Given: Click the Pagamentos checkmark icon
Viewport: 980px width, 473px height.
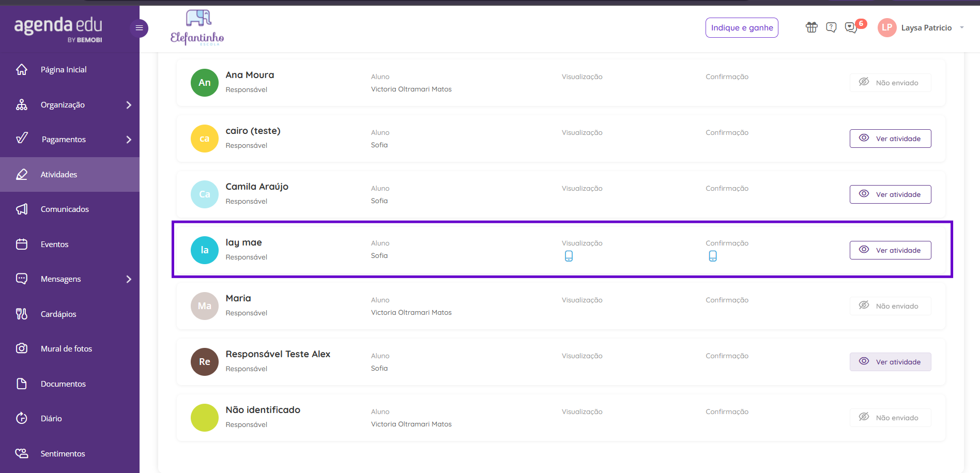Looking at the screenshot, I should coord(22,139).
